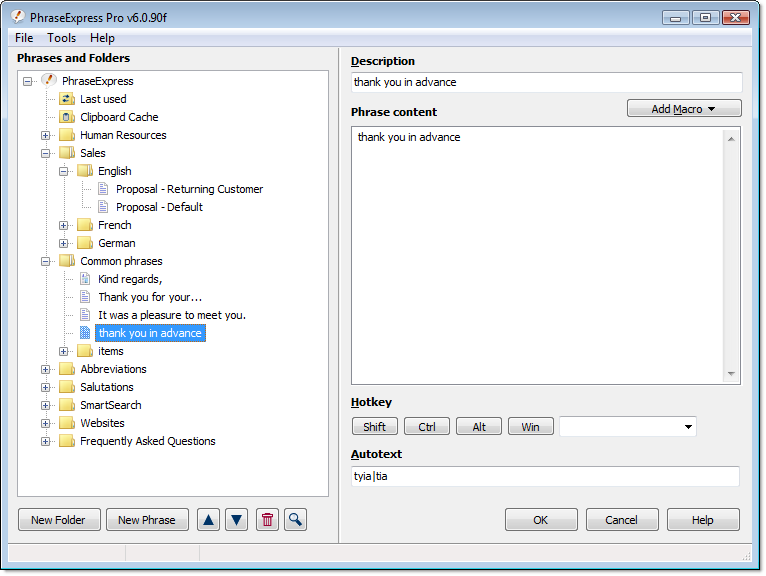The width and height of the screenshot is (766, 576).
Task: Select the Kind regards, phrase label
Action: (130, 279)
